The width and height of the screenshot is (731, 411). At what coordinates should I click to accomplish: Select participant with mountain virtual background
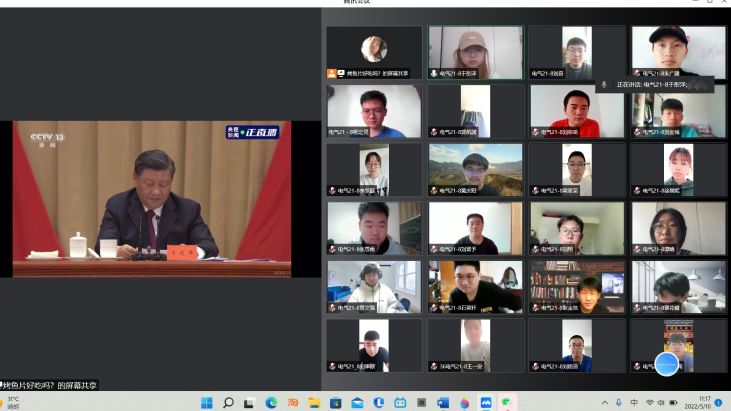(476, 170)
